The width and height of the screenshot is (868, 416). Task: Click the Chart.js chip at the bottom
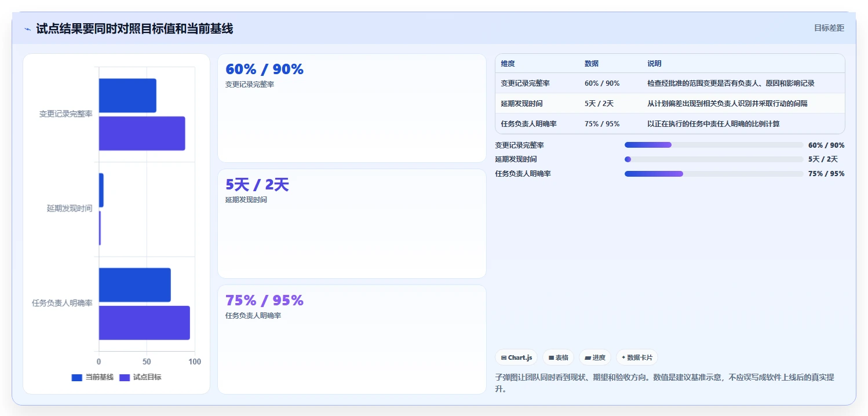pos(516,357)
